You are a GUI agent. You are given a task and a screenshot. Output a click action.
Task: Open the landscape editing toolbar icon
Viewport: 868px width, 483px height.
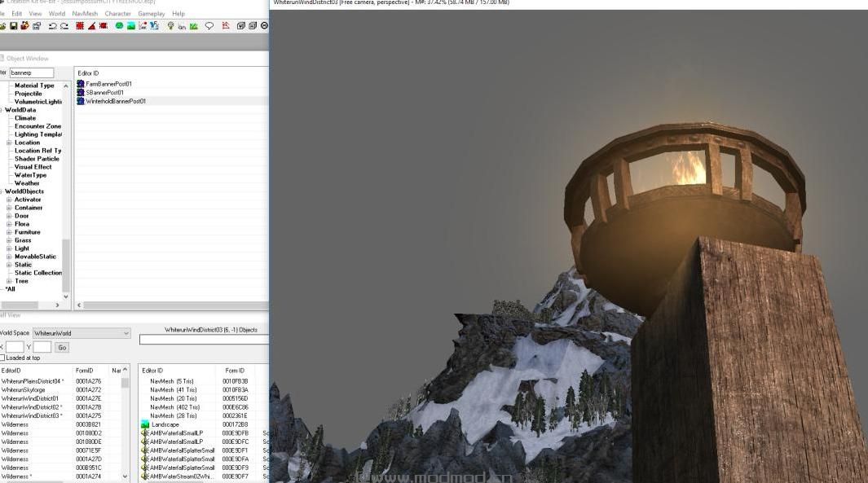click(131, 26)
